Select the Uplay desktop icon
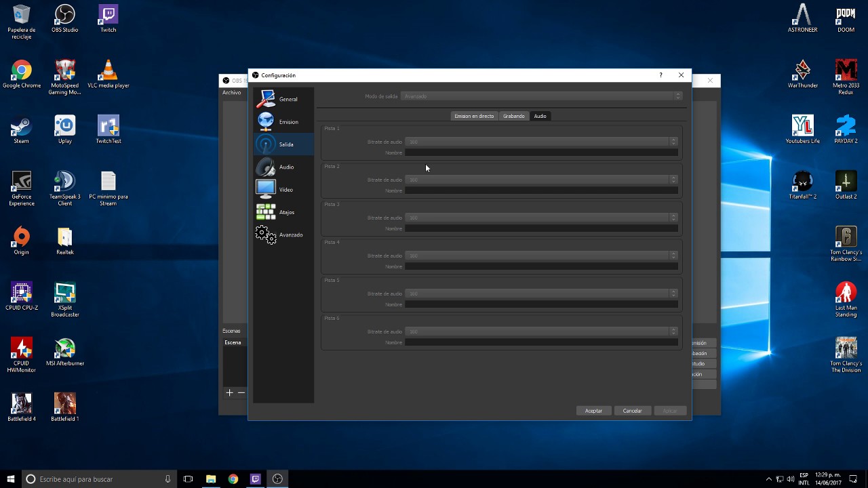 [x=65, y=129]
